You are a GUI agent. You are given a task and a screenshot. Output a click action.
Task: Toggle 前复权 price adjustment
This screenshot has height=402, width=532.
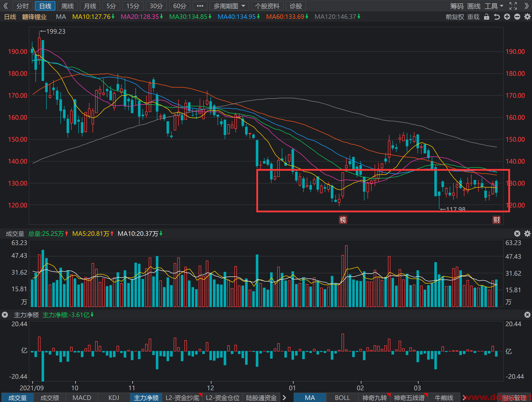(x=455, y=17)
